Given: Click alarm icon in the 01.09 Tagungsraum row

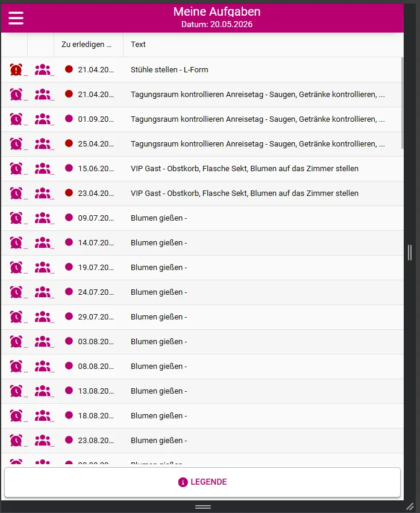Looking at the screenshot, I should pyautogui.click(x=16, y=119).
